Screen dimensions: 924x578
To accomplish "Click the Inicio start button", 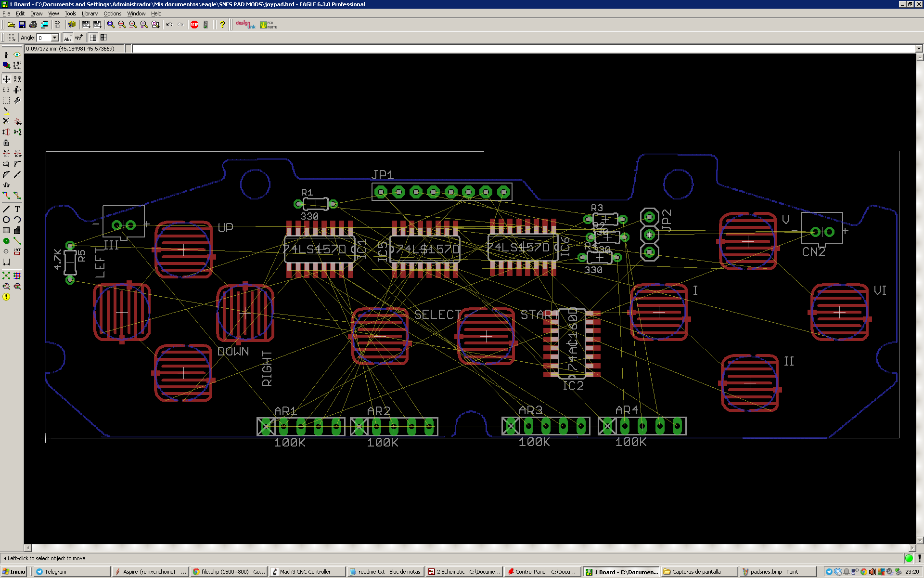I will [14, 572].
